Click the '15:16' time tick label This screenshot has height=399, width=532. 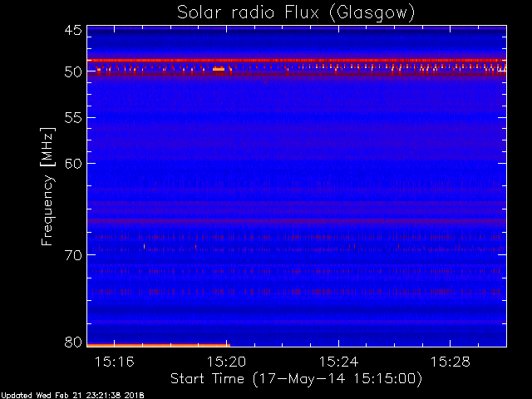click(x=115, y=362)
